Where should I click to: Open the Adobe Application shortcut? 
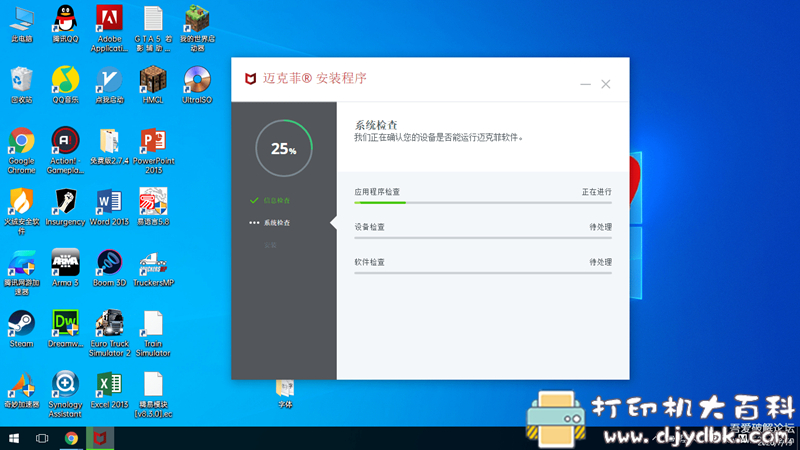click(109, 29)
